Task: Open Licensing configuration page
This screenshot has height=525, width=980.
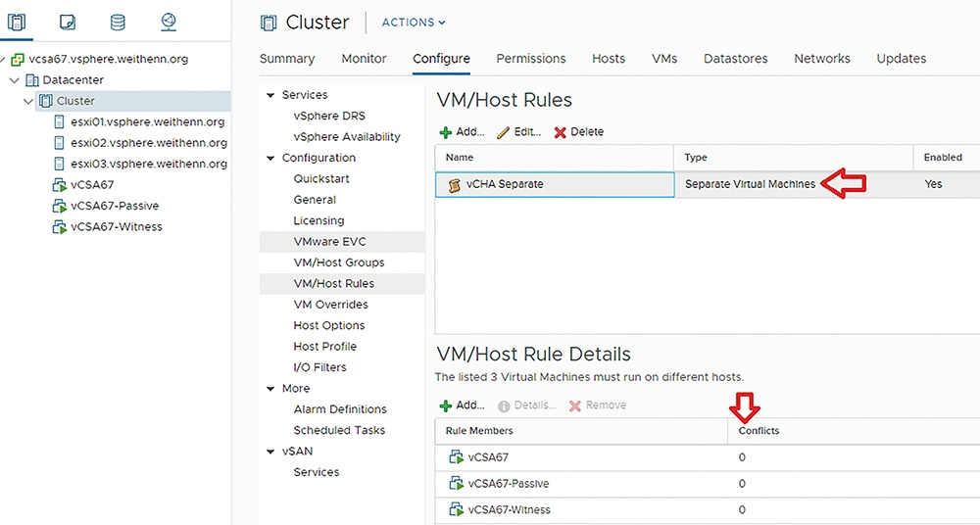Action: [x=318, y=220]
